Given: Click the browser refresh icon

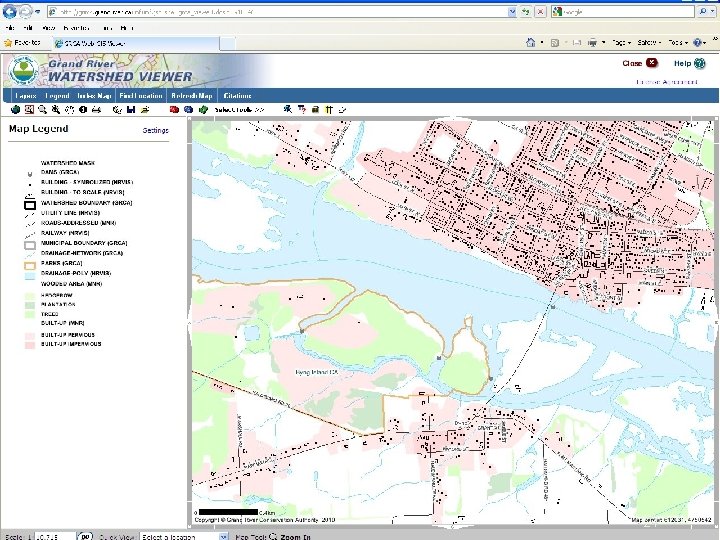Looking at the screenshot, I should pos(528,11).
